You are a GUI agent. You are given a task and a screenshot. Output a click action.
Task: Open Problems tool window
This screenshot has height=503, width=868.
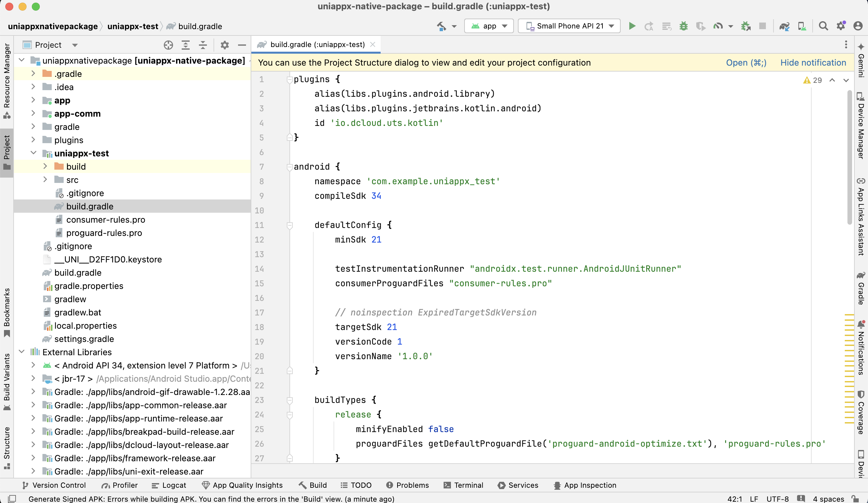click(407, 485)
